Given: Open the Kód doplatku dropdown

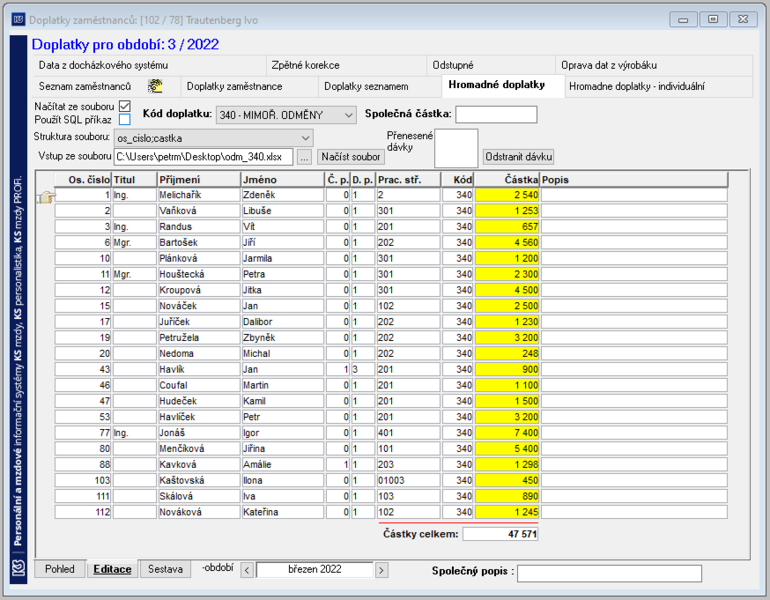Looking at the screenshot, I should (x=286, y=115).
